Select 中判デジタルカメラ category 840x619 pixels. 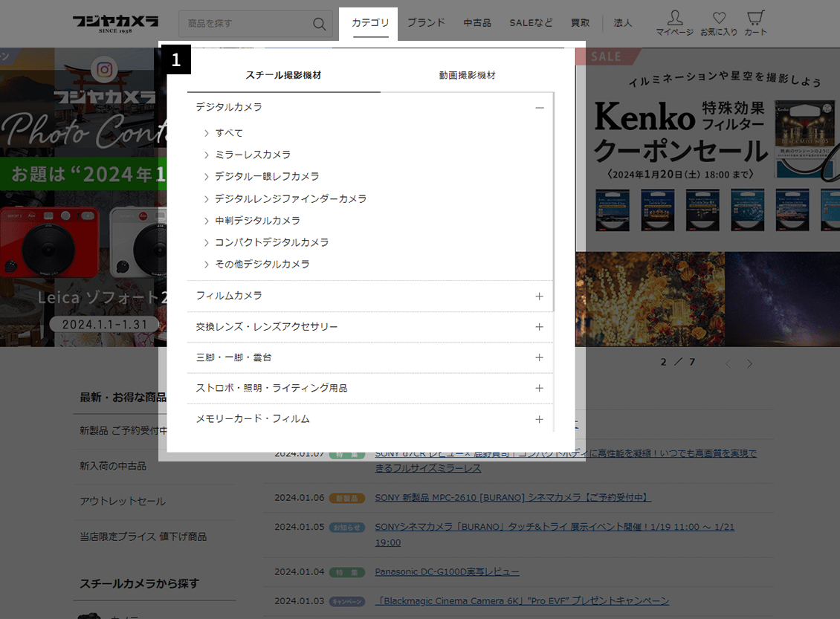click(257, 221)
